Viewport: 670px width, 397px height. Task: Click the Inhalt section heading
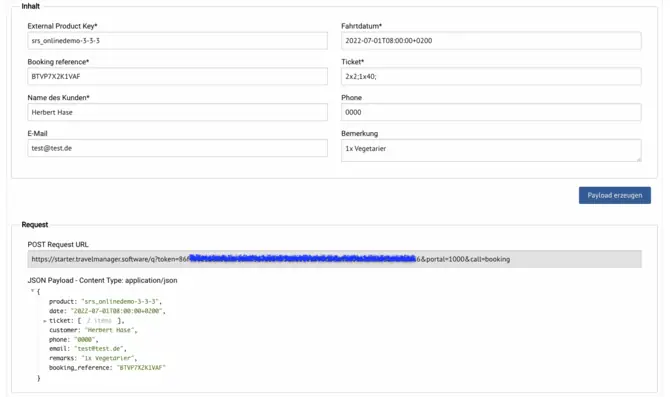(x=30, y=6)
